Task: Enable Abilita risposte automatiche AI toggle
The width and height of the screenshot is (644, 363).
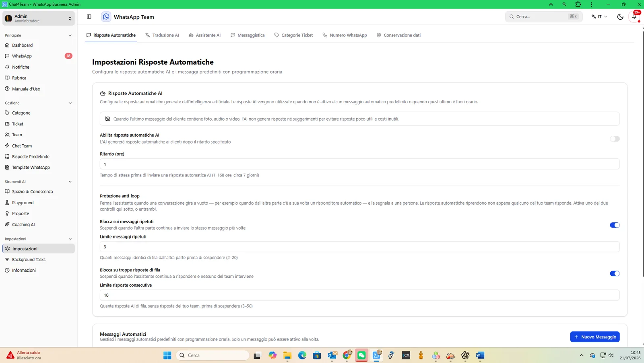Action: point(615,139)
